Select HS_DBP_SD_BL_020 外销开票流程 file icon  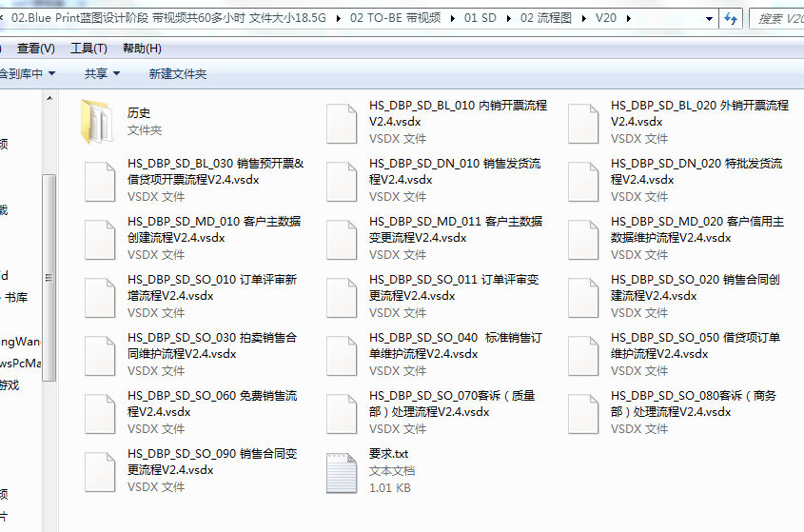point(583,122)
